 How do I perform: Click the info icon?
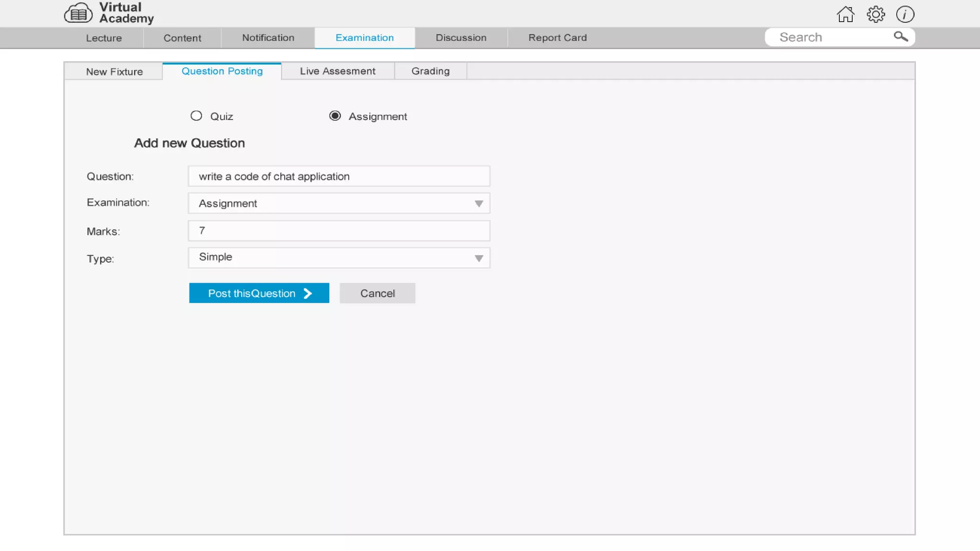coord(905,14)
